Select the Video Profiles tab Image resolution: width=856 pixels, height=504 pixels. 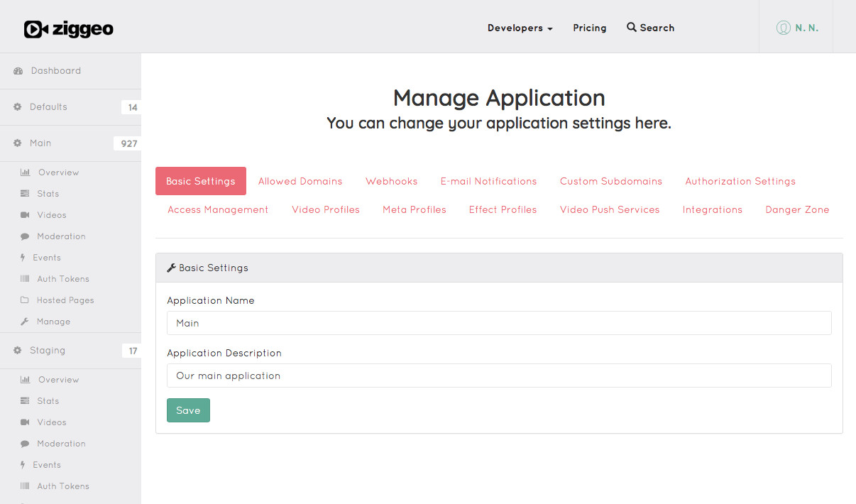click(x=325, y=209)
